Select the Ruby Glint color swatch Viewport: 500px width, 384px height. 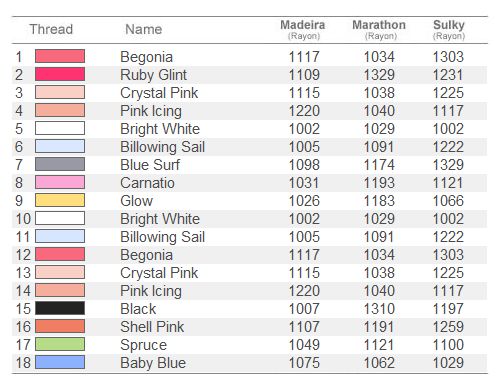(x=60, y=74)
